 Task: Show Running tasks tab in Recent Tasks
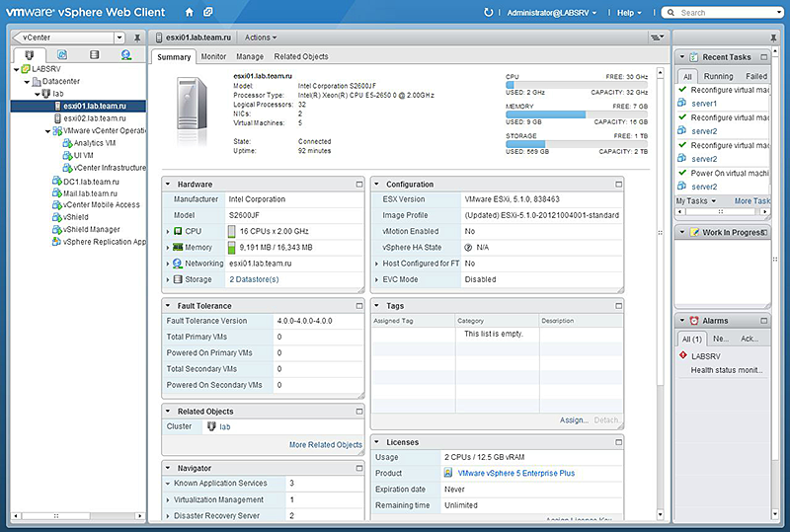(x=718, y=76)
